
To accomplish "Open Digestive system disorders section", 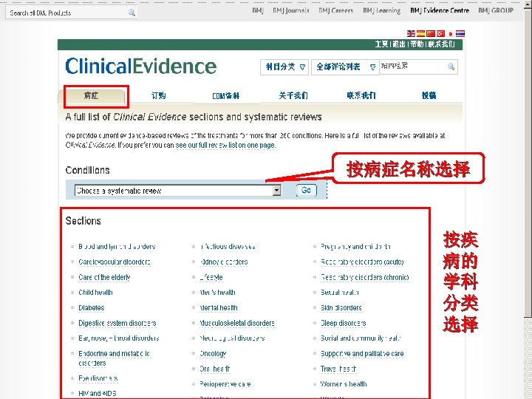I will pyautogui.click(x=117, y=323).
